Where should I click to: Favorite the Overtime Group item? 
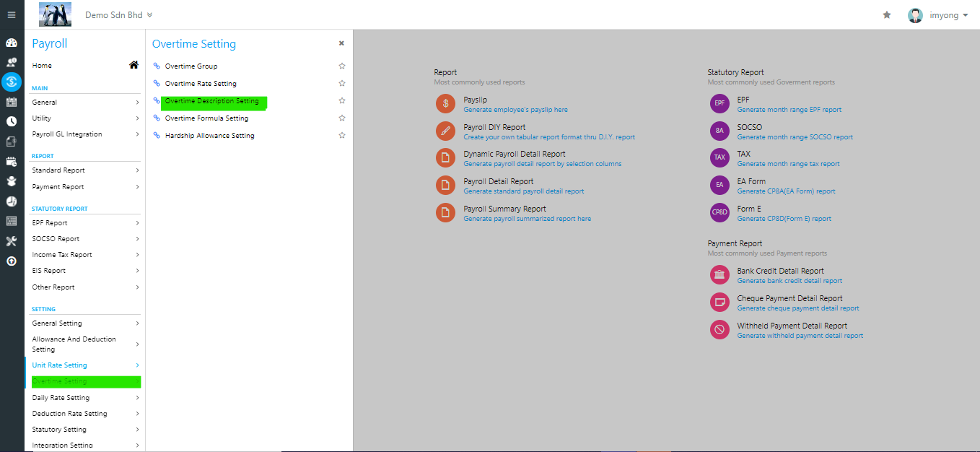(x=342, y=66)
